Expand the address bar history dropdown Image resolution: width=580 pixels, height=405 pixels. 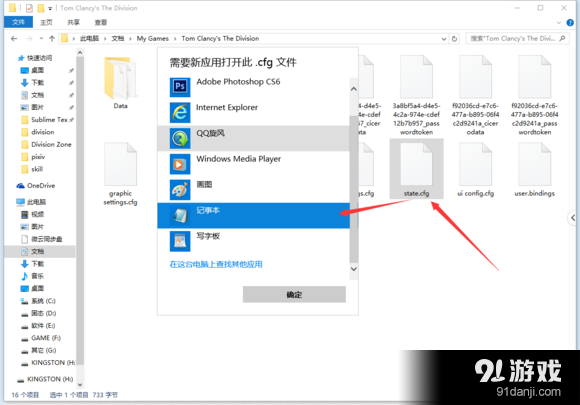(444, 38)
